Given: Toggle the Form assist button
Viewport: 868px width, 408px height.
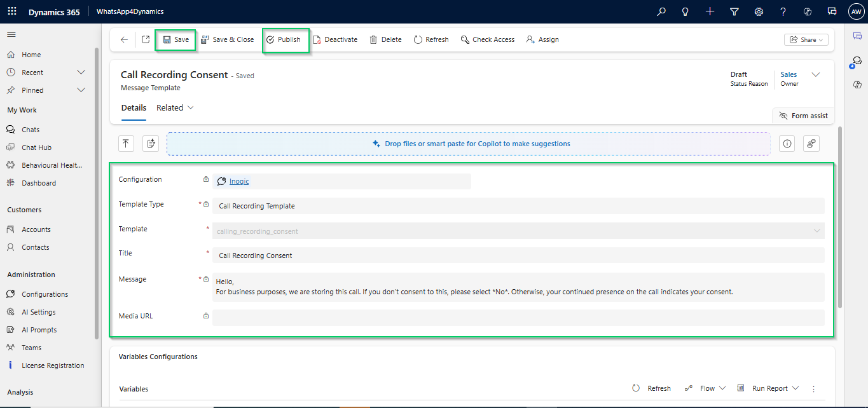Looking at the screenshot, I should tap(803, 116).
